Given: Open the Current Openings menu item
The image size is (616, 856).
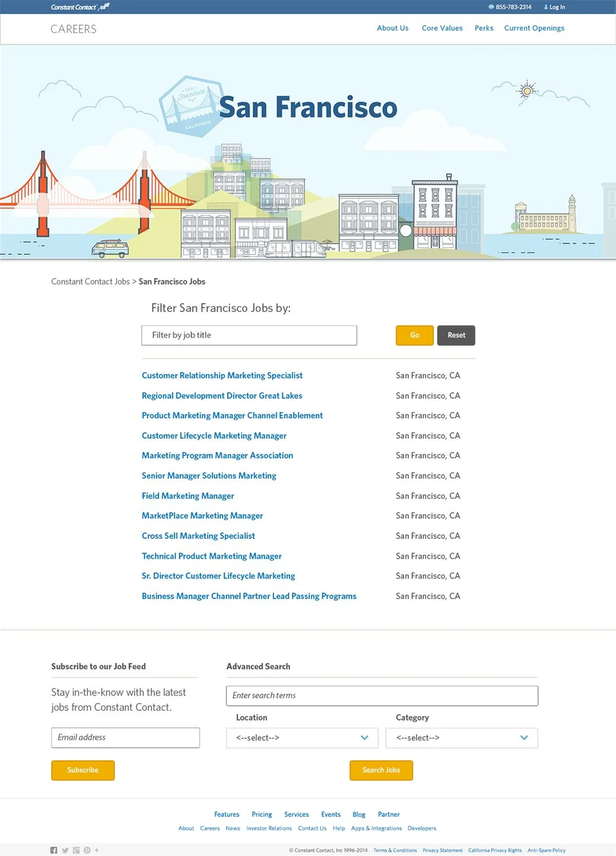Looking at the screenshot, I should coord(535,28).
